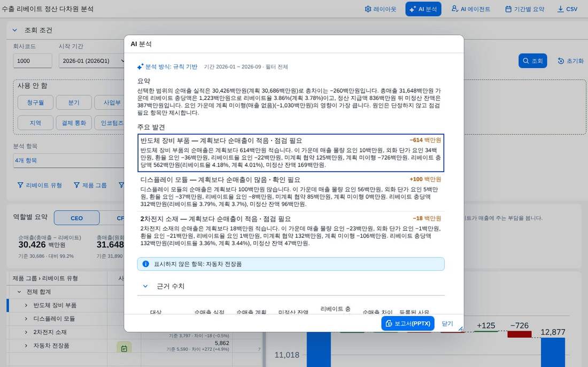Open the AI 에이전트 panel

point(470,9)
